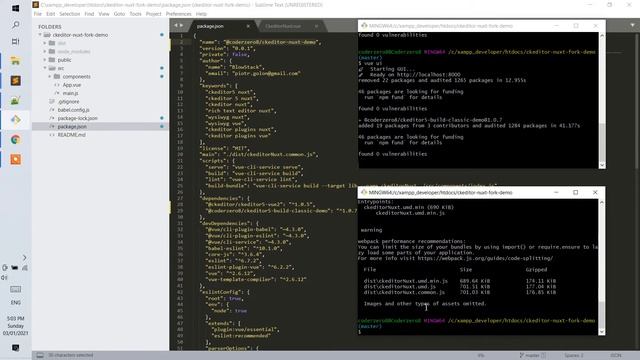Expand the components folder
The height and width of the screenshot is (360, 640).
pyautogui.click(x=50, y=76)
